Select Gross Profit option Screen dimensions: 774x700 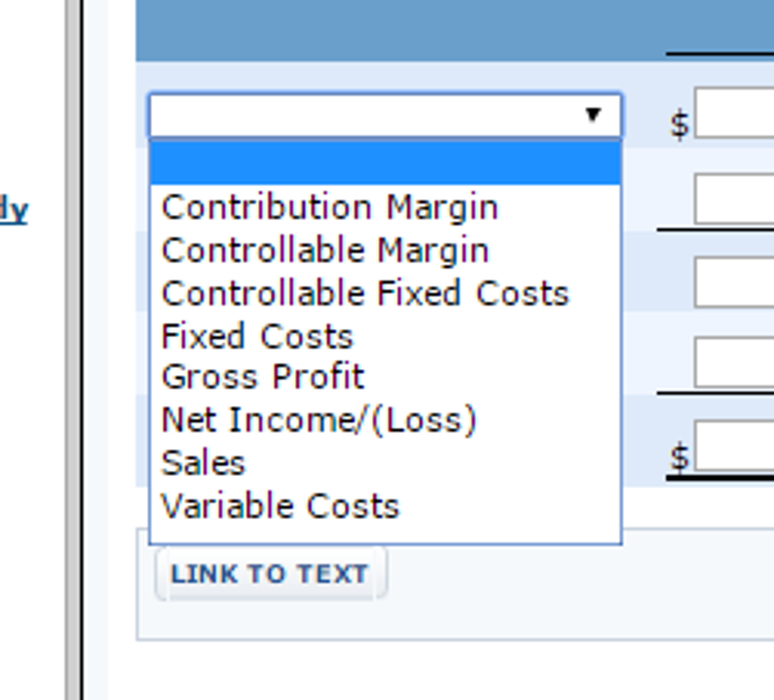pyautogui.click(x=263, y=377)
